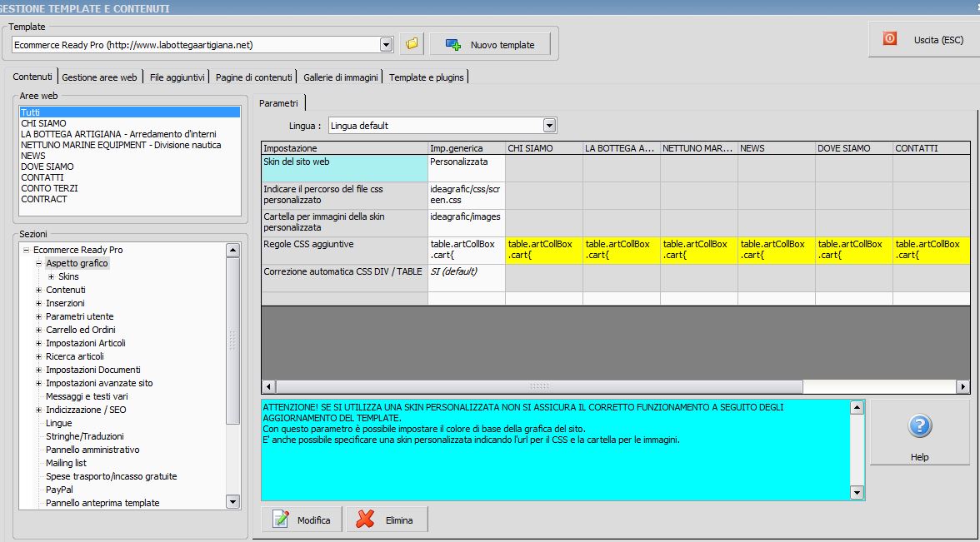Screen dimensions: 980x542
Task: Click the ideagrafic/images cell
Action: pyautogui.click(x=467, y=223)
